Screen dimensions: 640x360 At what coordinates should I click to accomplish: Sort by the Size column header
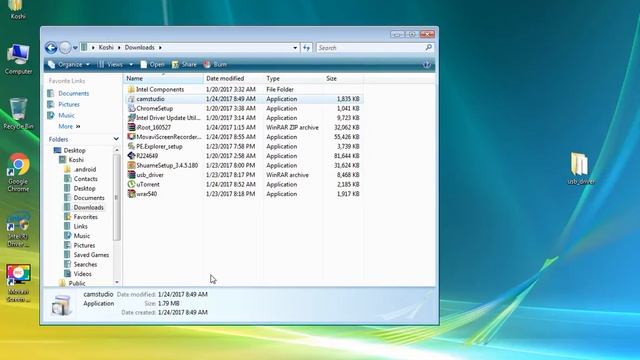343,78
